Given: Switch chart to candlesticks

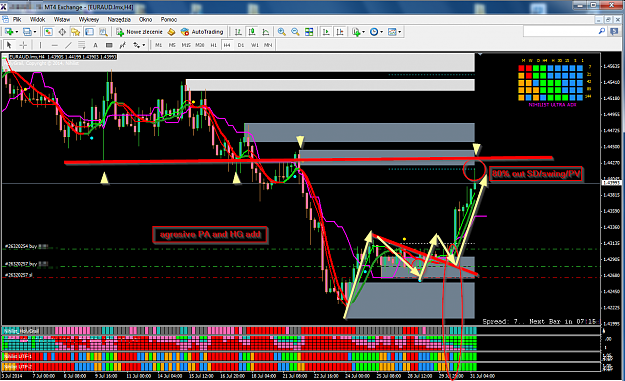Looking at the screenshot, I should pyautogui.click(x=252, y=32).
